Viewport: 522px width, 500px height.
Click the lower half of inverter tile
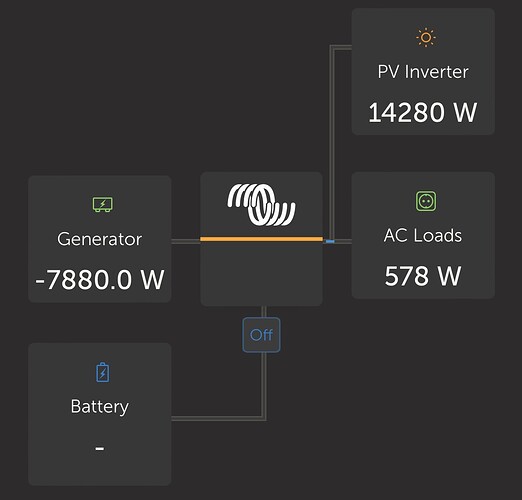(x=261, y=273)
